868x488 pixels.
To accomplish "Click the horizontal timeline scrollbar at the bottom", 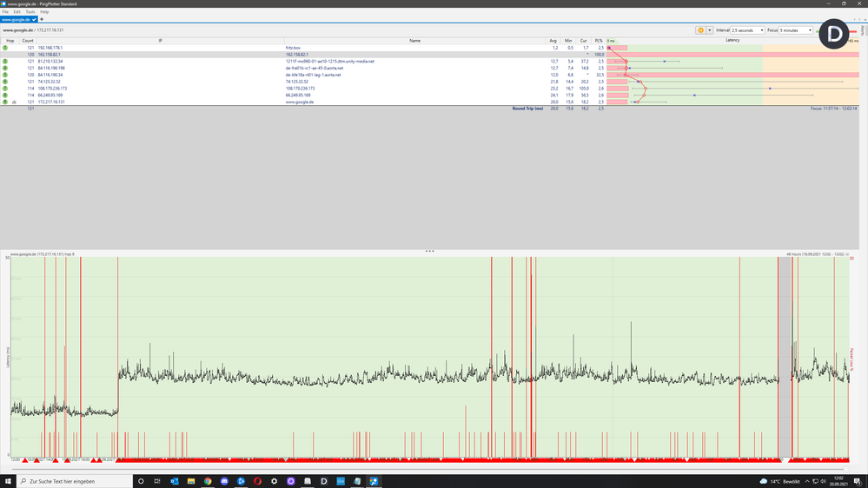I will pos(429,469).
